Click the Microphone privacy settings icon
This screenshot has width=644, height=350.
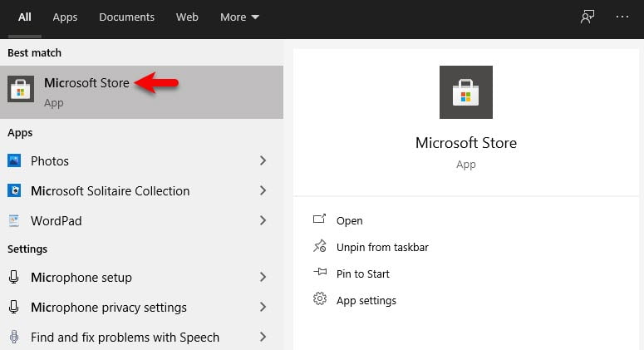point(14,308)
